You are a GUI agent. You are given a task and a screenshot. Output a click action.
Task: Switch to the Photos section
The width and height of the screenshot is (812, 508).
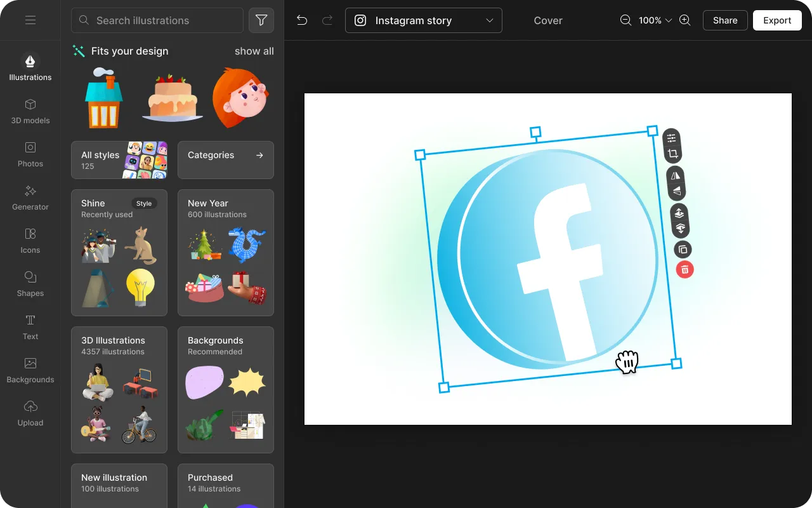coord(30,154)
